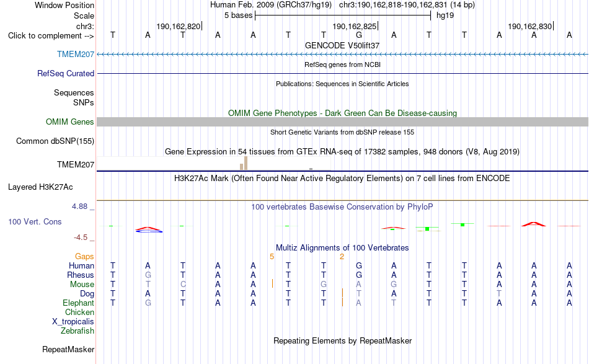This screenshot has width=589, height=364.
Task: Click the '5 bases' scale bar label
Action: 238,16
